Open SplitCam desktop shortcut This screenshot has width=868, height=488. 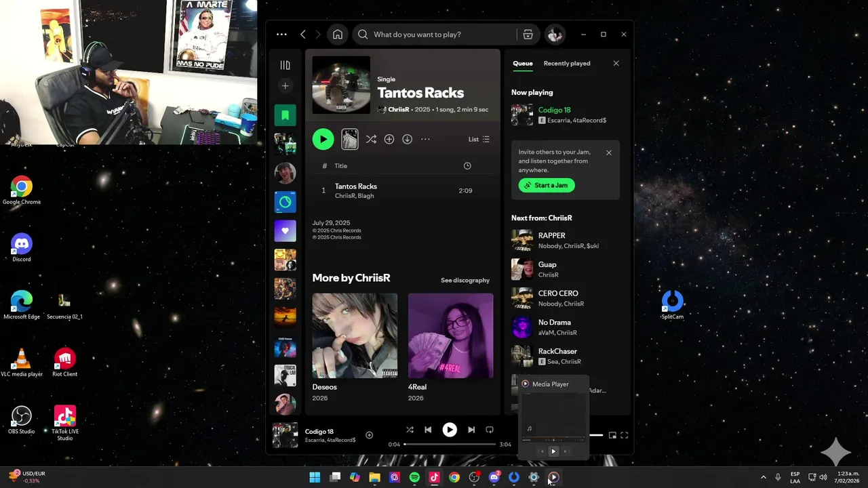tap(672, 305)
